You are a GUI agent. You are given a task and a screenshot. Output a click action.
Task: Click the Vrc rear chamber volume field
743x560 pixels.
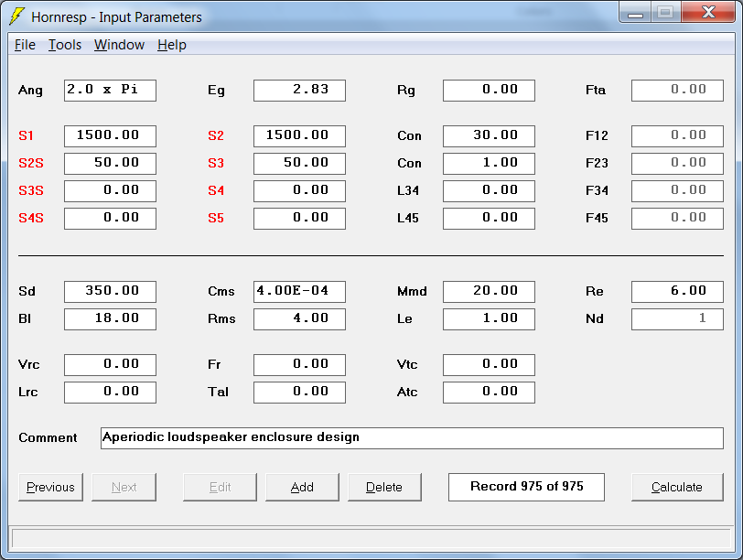[x=110, y=365]
